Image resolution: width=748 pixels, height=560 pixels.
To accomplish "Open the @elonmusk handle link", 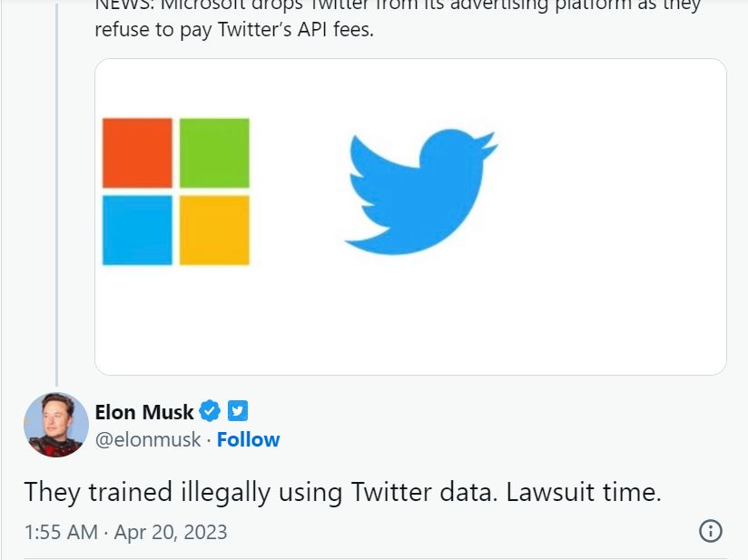I will tap(147, 440).
